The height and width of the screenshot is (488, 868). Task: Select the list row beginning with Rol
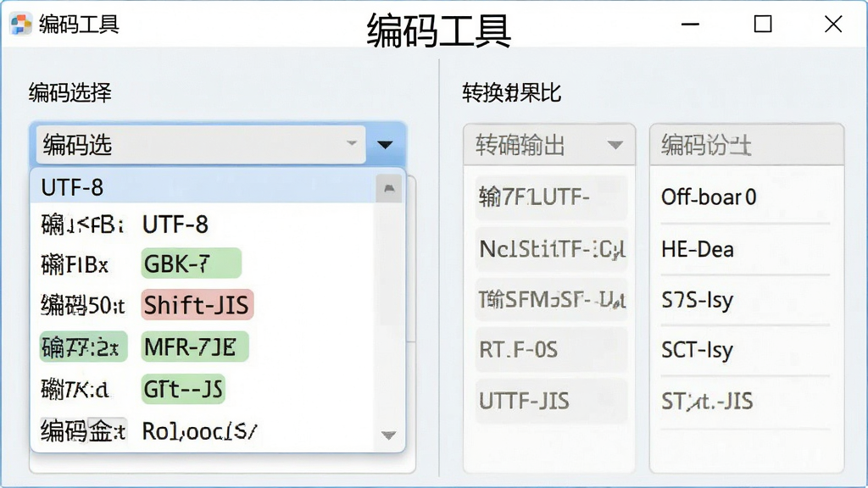tap(203, 431)
